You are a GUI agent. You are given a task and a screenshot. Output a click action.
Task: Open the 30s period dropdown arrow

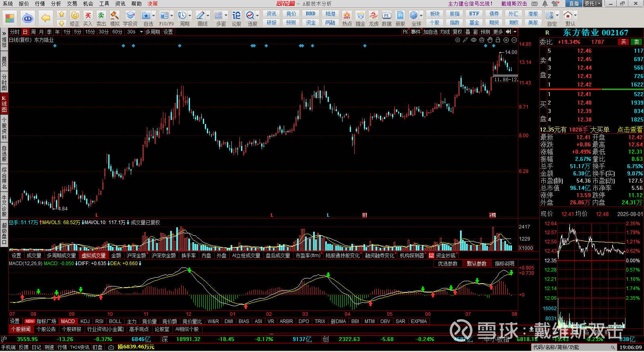141,32
